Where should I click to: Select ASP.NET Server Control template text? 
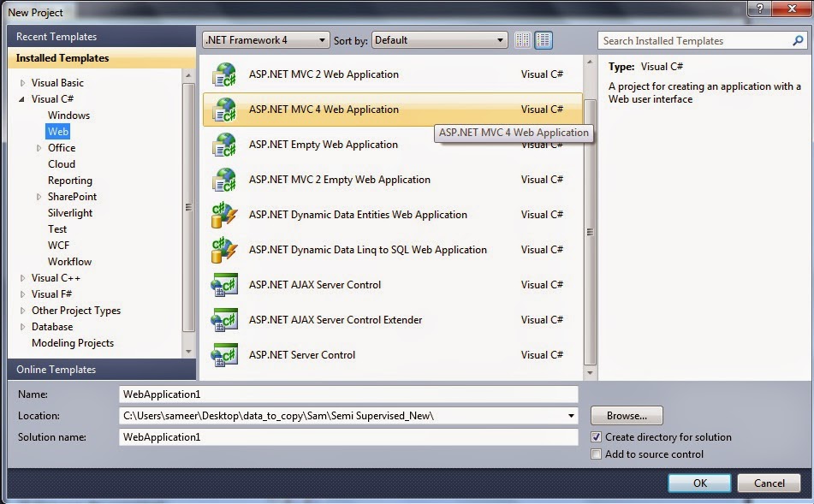click(301, 355)
